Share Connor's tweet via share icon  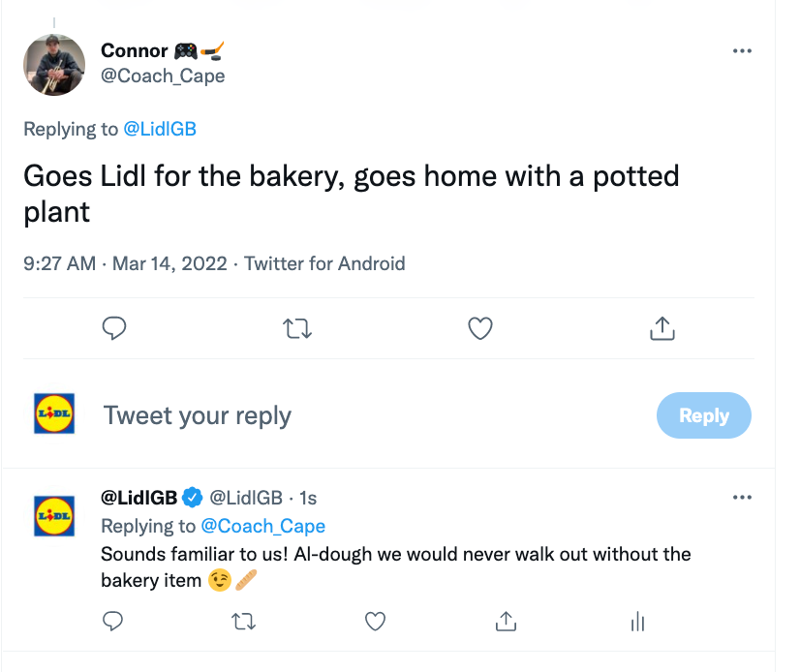point(662,328)
